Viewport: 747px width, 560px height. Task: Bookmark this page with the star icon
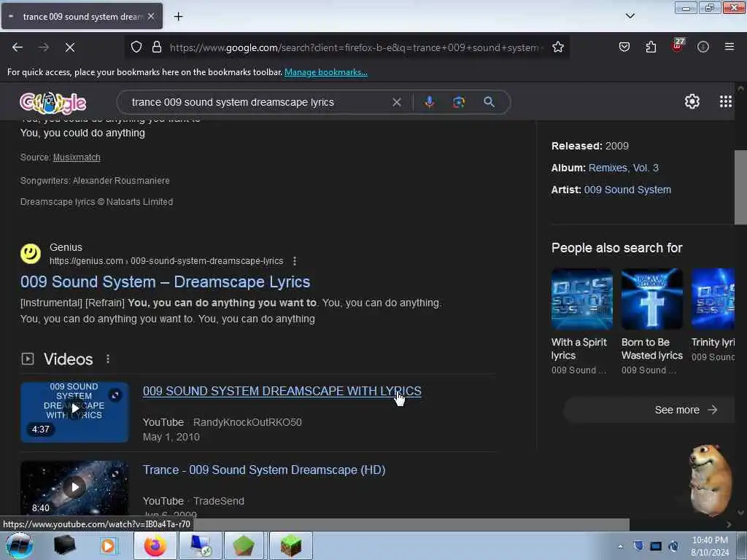[x=558, y=47]
